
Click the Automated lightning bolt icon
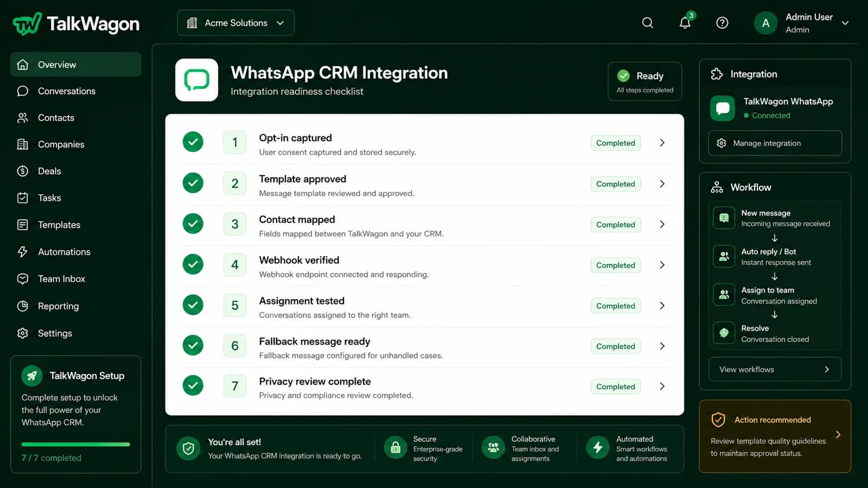[x=597, y=448]
